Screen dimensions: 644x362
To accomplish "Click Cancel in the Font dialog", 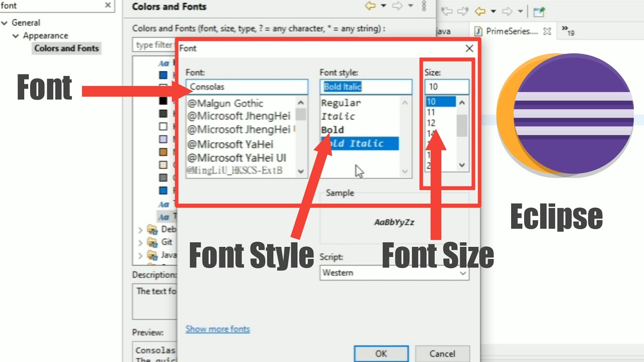I will tap(442, 353).
